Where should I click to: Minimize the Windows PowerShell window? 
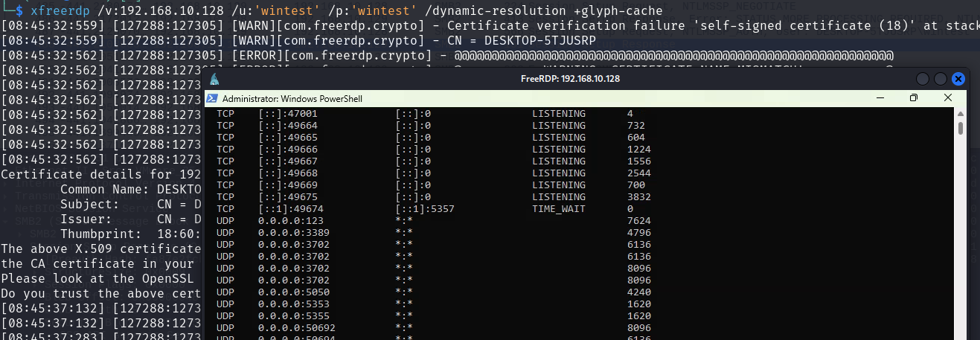point(879,98)
